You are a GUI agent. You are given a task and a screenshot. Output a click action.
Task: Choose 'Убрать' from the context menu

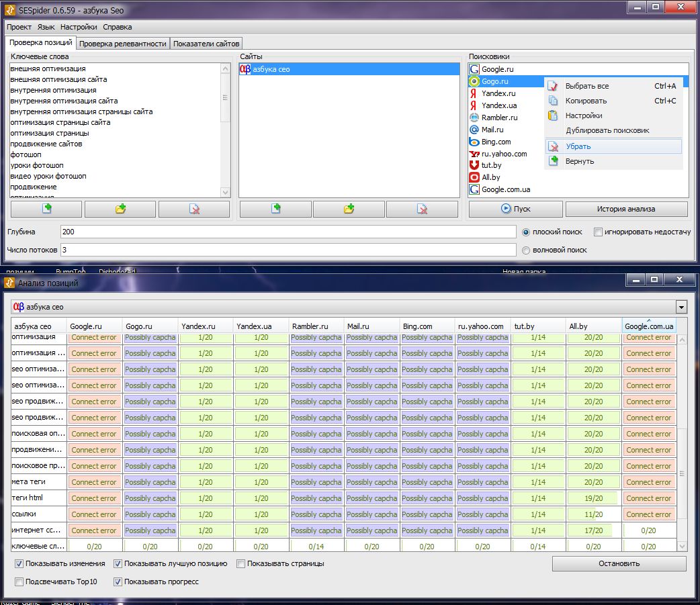coord(578,146)
